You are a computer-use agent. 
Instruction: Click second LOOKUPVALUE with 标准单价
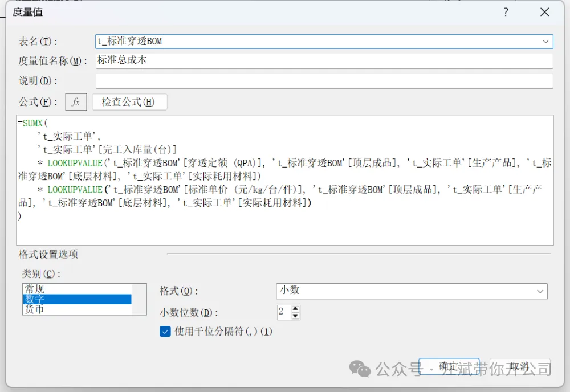coord(75,189)
